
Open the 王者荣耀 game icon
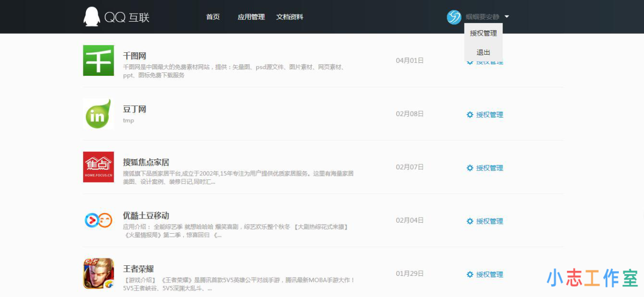[x=98, y=273]
